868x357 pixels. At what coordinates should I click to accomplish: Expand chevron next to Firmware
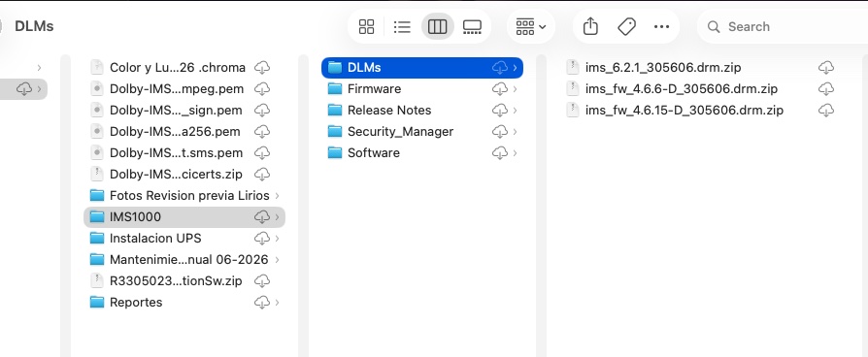[515, 88]
